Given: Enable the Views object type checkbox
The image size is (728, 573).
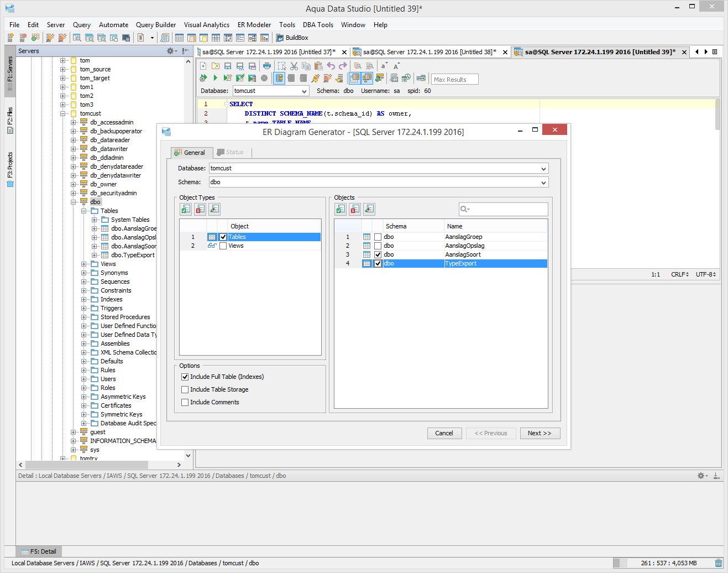Looking at the screenshot, I should [x=223, y=246].
